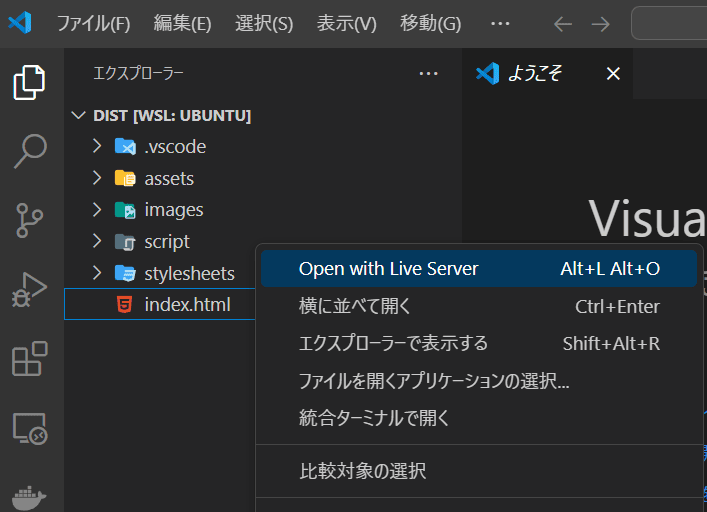Open the ファイル(F) menu
The width and height of the screenshot is (707, 512).
93,23
